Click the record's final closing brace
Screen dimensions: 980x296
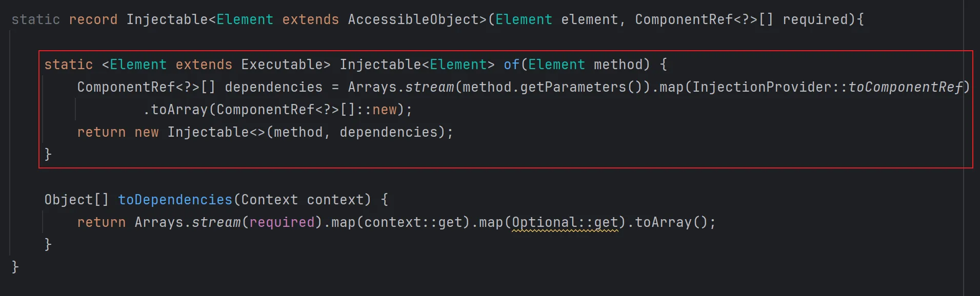click(x=15, y=267)
